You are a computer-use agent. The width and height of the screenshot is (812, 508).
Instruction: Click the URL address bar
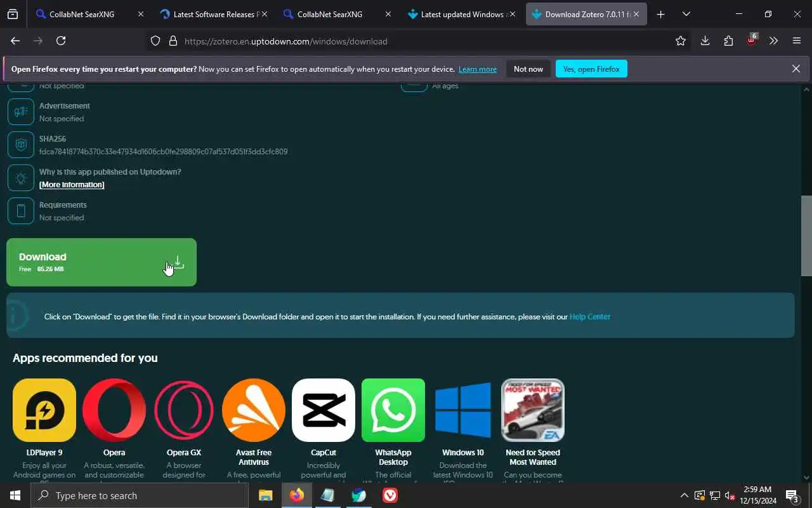click(419, 41)
